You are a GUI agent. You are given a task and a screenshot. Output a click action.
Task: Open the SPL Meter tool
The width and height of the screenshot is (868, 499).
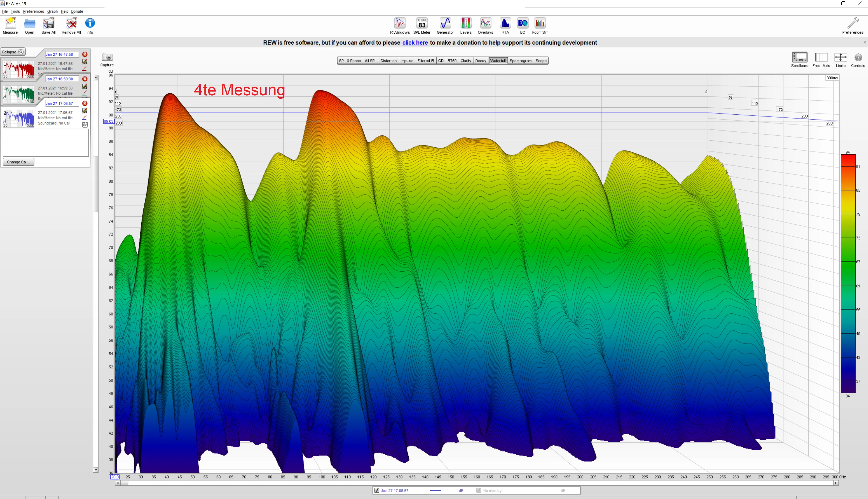tap(422, 26)
